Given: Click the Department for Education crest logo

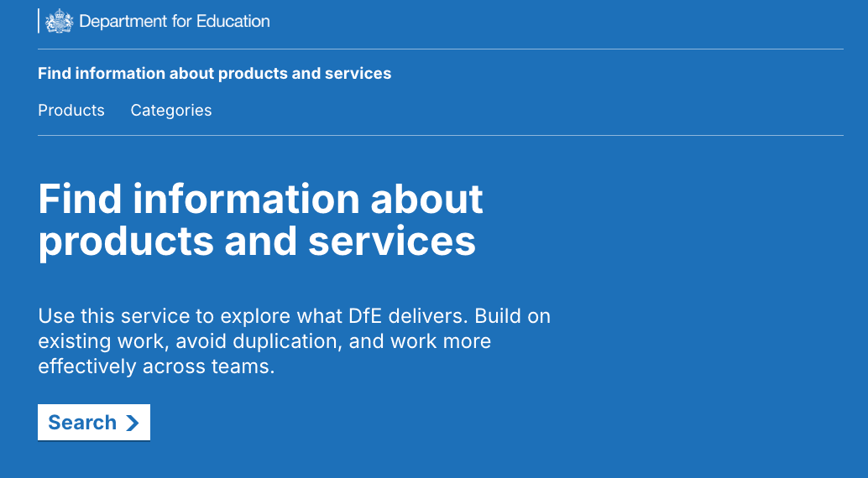Looking at the screenshot, I should [x=59, y=21].
